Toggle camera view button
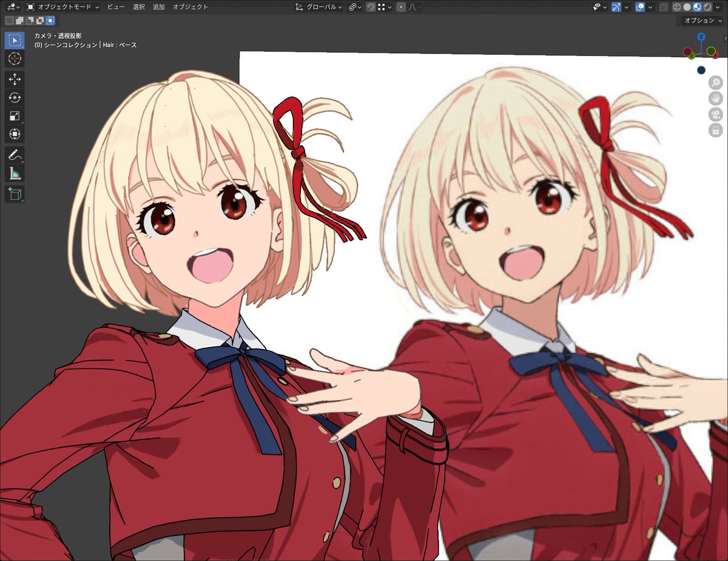728x561 pixels. [x=716, y=114]
